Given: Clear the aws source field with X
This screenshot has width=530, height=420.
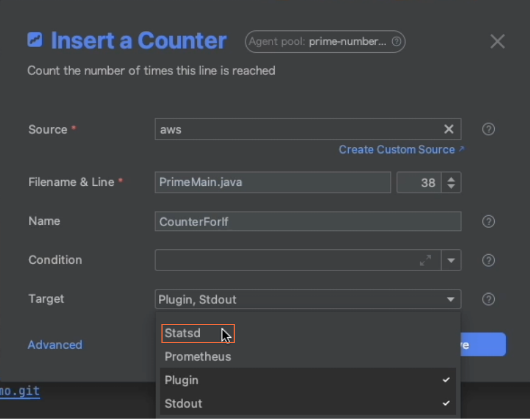Looking at the screenshot, I should pos(448,129).
